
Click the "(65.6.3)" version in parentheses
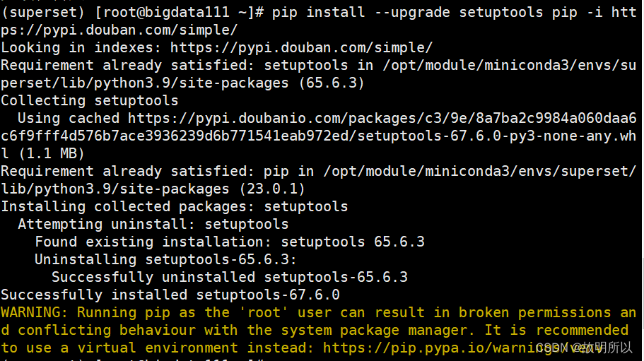[x=332, y=83]
